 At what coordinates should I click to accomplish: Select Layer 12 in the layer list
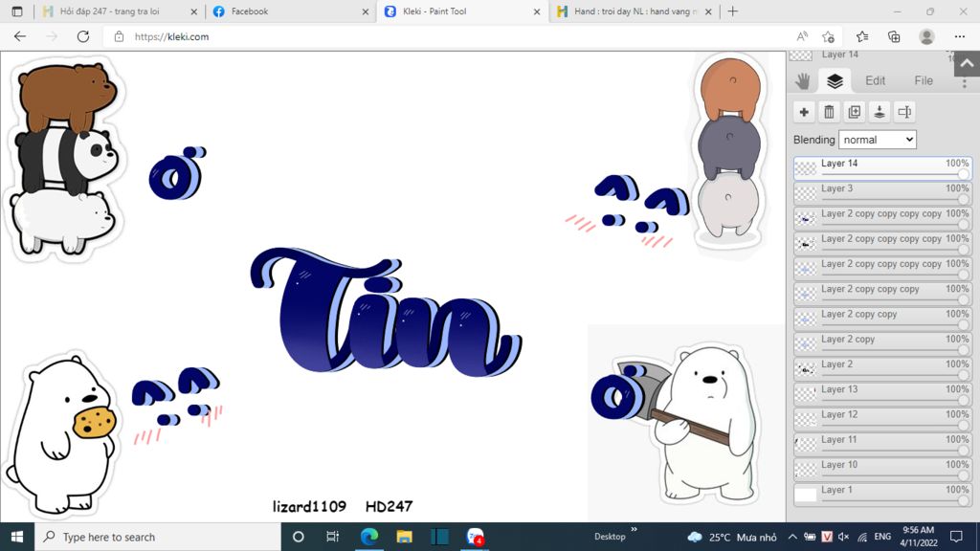882,419
